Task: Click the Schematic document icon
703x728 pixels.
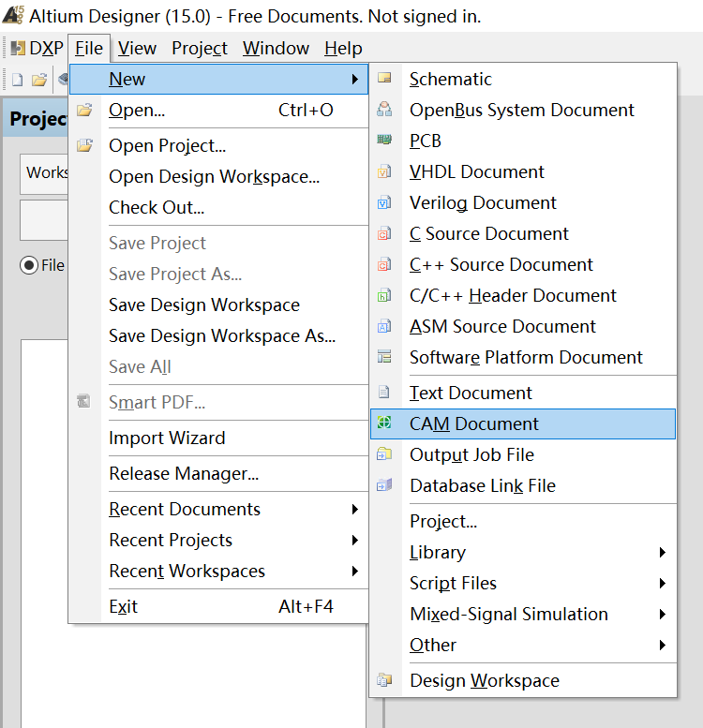Action: [384, 78]
